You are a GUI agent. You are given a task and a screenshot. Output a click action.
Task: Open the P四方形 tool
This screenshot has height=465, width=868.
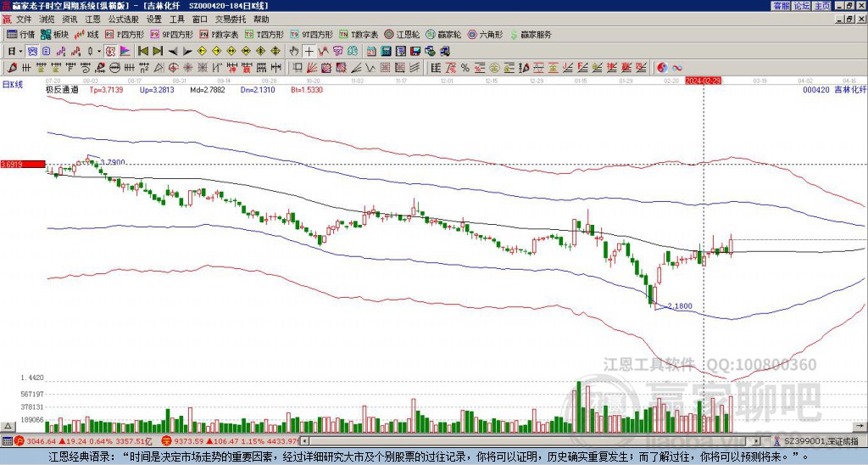click(125, 34)
